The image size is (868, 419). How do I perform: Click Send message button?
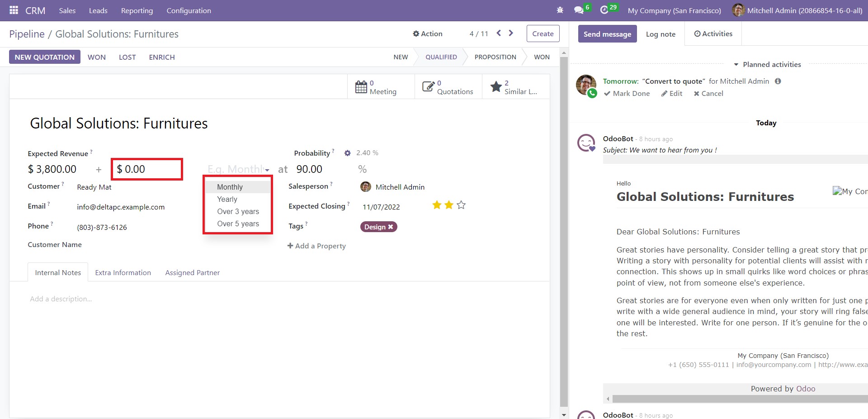(607, 34)
